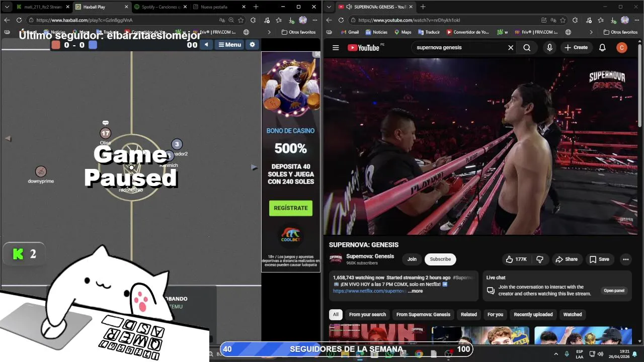Image resolution: width=644 pixels, height=362 pixels.
Task: Switch to the Spotify browser tab
Action: 160,7
